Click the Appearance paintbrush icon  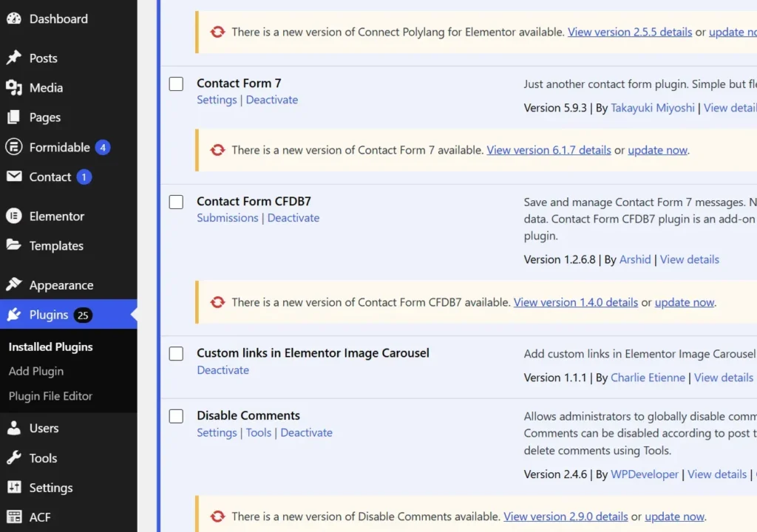14,284
